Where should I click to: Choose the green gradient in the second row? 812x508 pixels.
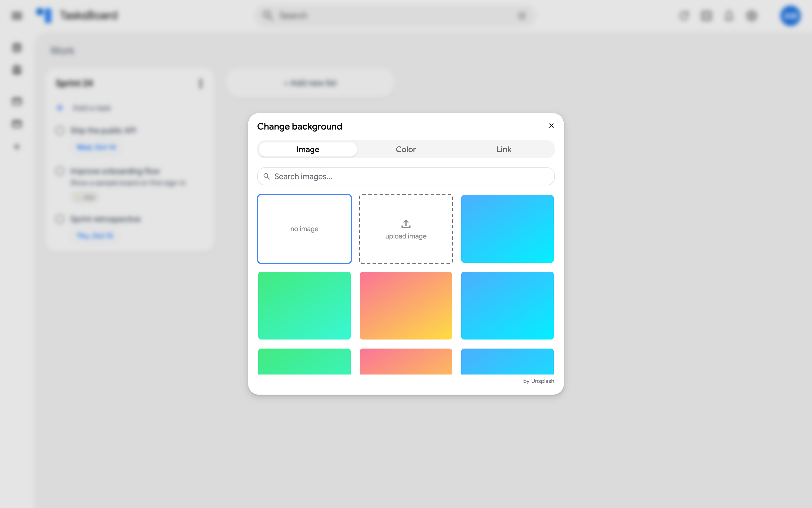pyautogui.click(x=304, y=305)
